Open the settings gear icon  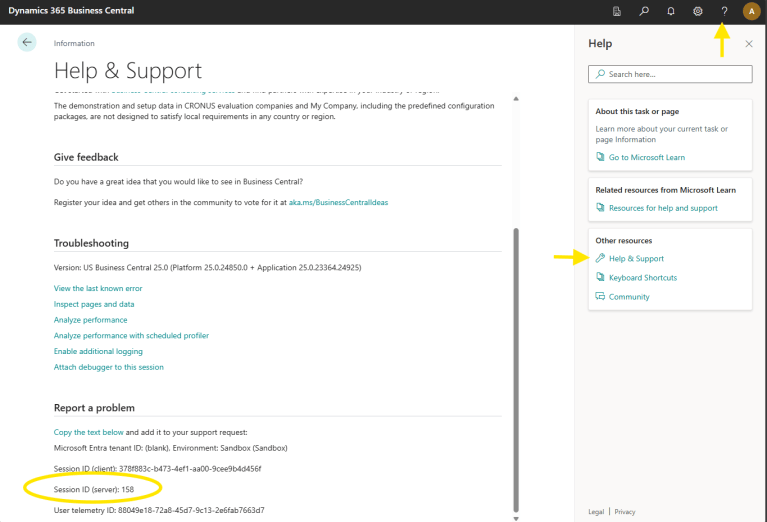[x=698, y=11]
